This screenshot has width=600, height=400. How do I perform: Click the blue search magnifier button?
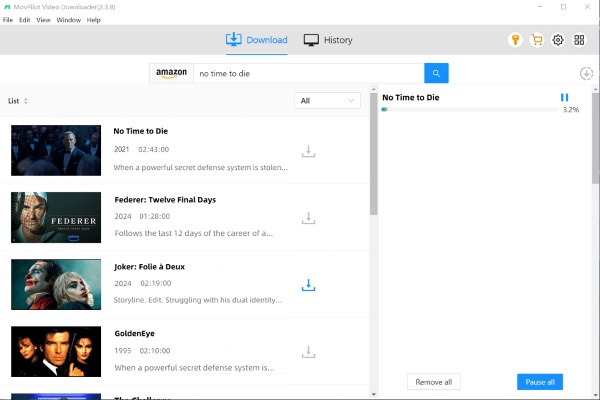[x=436, y=73]
